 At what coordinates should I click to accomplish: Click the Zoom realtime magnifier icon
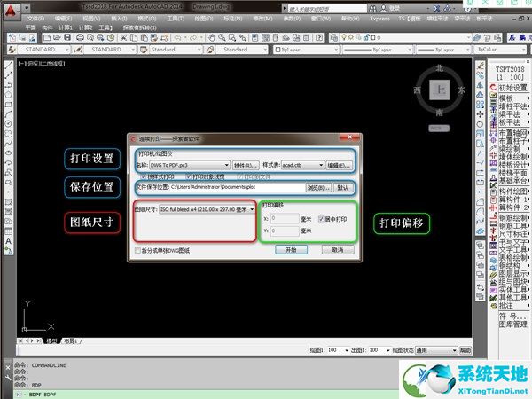[222, 37]
